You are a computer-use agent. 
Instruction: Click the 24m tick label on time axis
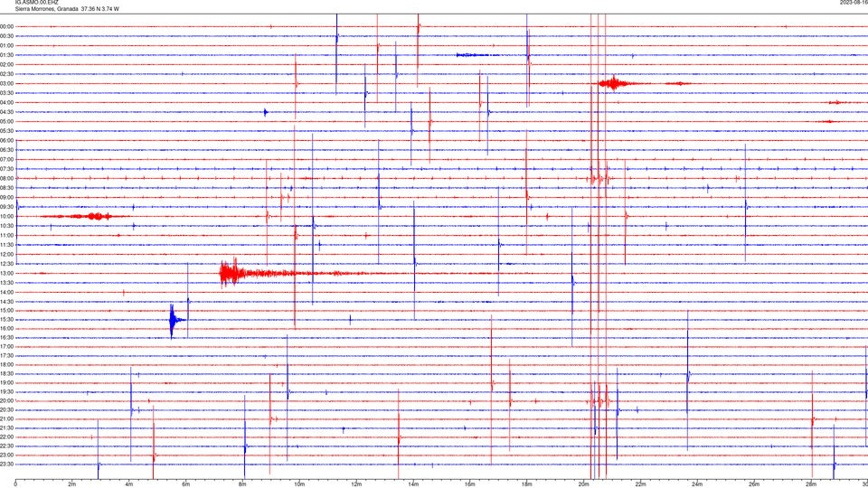697,484
